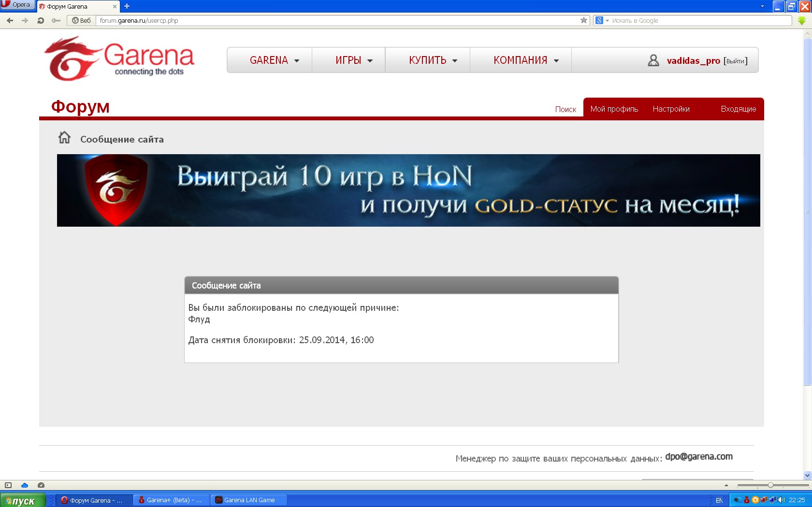Log out using the Выйти link
The height and width of the screenshot is (507, 812).
tap(736, 61)
